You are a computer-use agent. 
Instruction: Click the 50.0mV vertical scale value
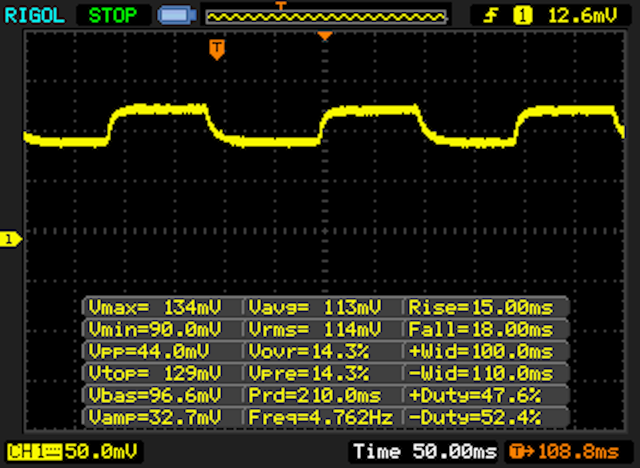click(101, 452)
